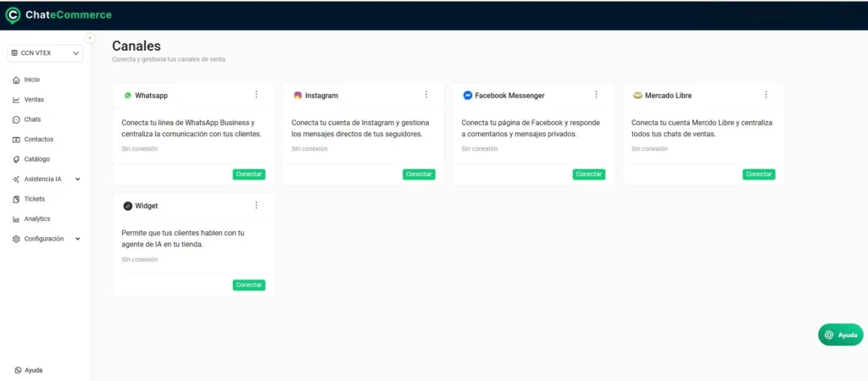Navigate to Contactos
868x381 pixels.
coord(39,140)
